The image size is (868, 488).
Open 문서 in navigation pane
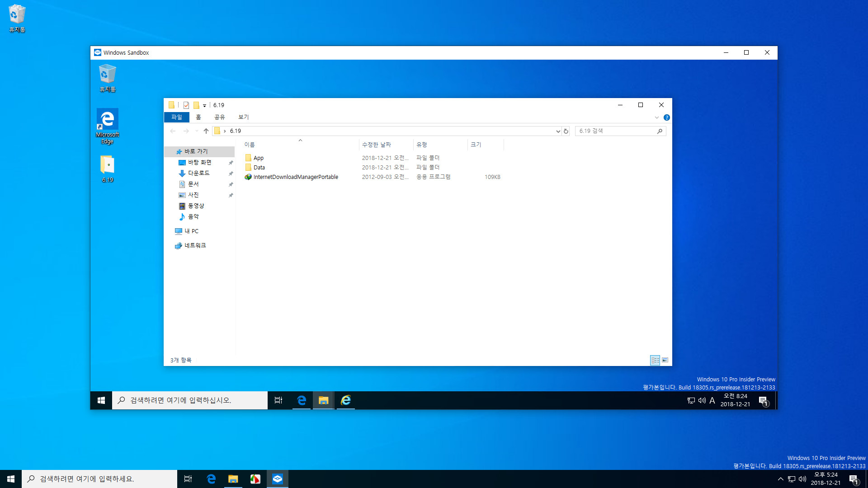193,184
